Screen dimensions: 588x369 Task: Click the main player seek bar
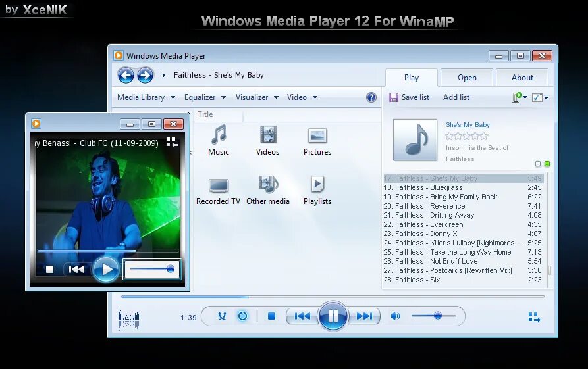pyautogui.click(x=333, y=297)
